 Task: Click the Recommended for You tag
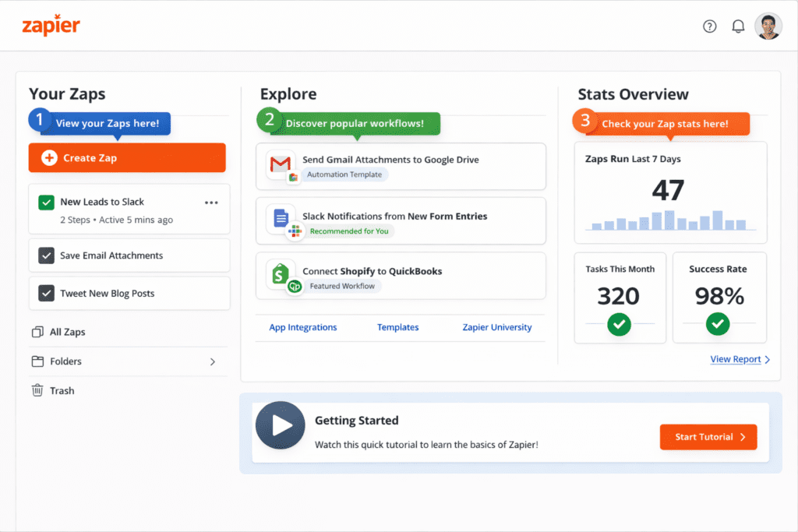pyautogui.click(x=349, y=231)
